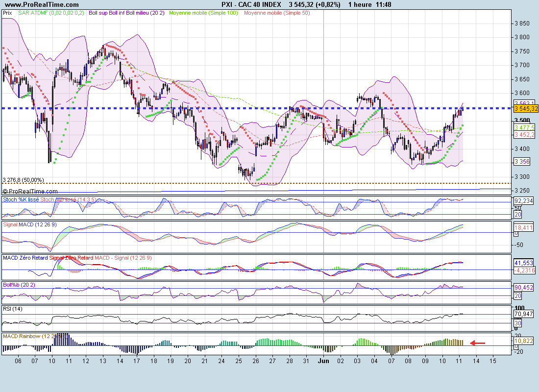The image size is (539, 392).
Task: Click the 3 750 price axis label
Action: tap(522, 51)
